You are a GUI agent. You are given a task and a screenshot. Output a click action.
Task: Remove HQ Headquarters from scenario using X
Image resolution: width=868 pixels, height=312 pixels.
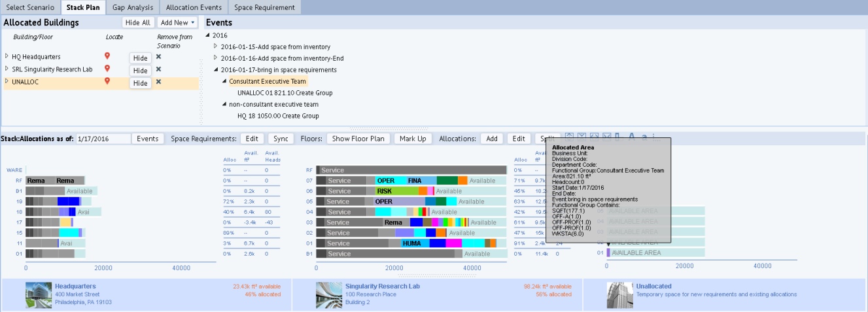pyautogui.click(x=158, y=57)
